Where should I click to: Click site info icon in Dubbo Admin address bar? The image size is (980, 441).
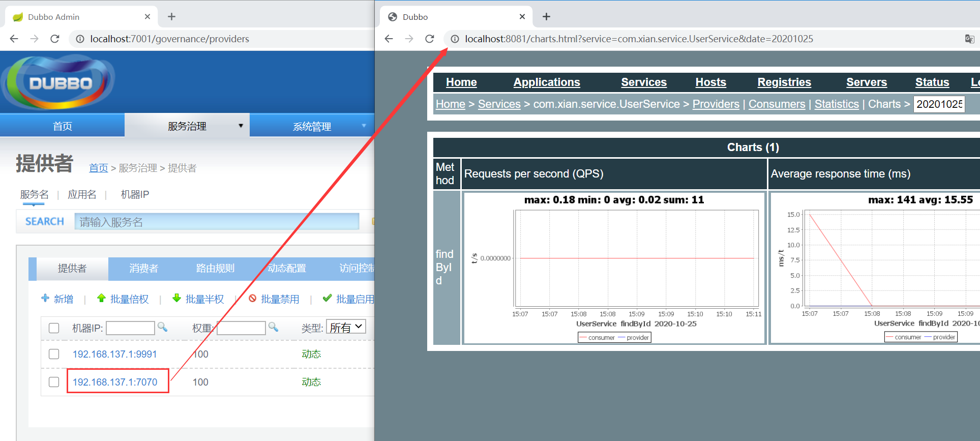tap(80, 39)
